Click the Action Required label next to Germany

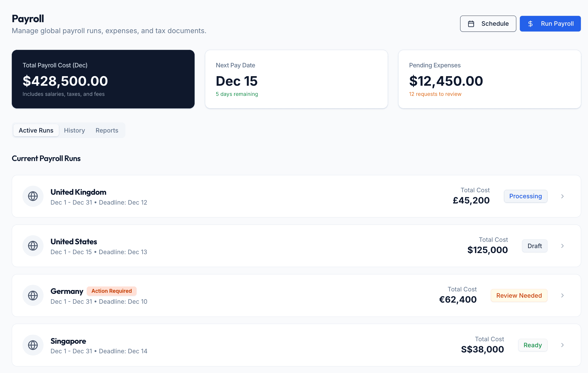[111, 291]
